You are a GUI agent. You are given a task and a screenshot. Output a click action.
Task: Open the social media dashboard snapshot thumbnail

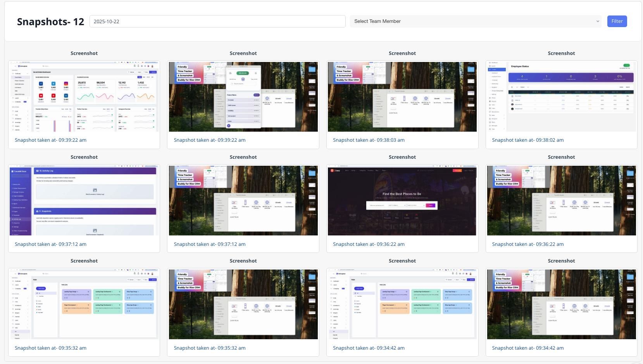(x=84, y=96)
